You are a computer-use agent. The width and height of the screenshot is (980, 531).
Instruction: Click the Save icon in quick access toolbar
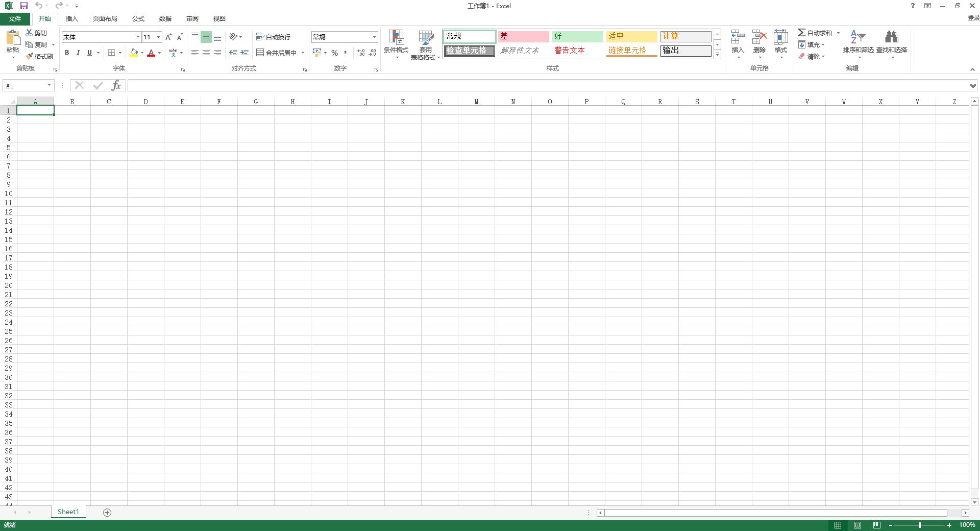(23, 6)
